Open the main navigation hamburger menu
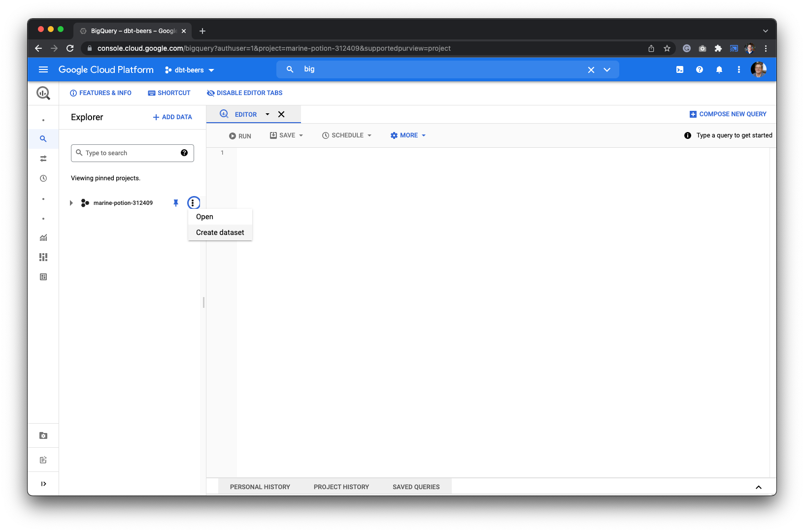This screenshot has height=532, width=804. pos(43,69)
